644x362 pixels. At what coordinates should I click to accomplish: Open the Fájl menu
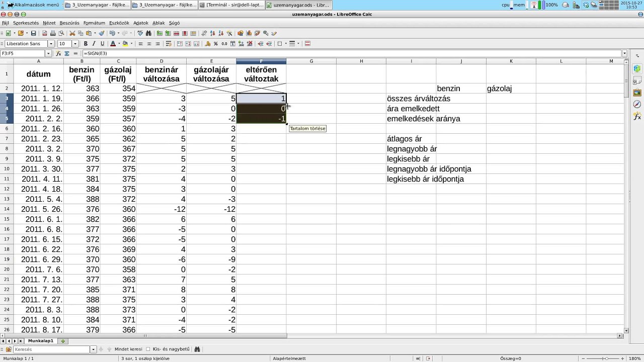click(5, 23)
